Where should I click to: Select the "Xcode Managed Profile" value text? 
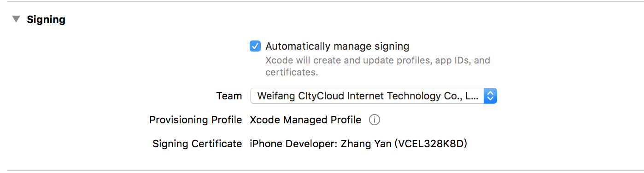pyautogui.click(x=305, y=120)
